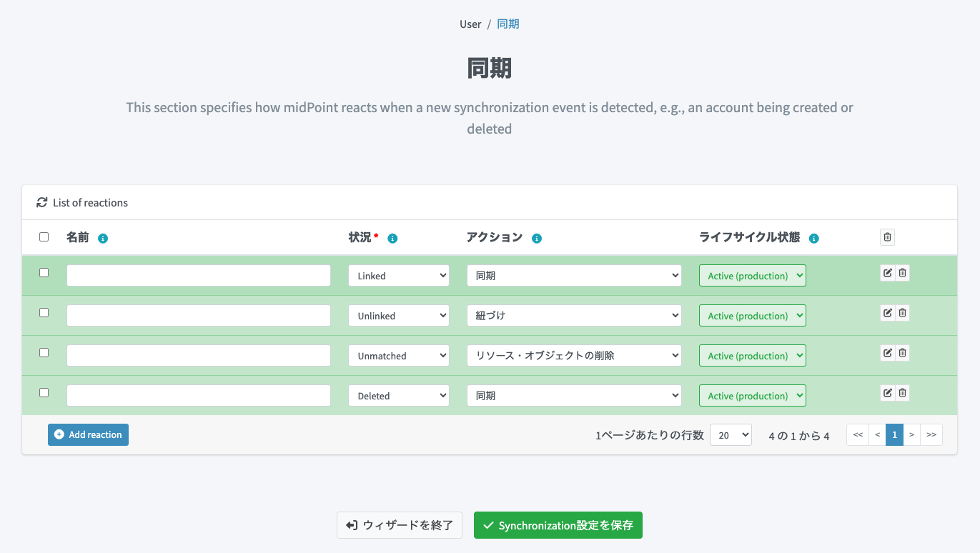The image size is (980, 553).
Task: Open the Unmatched situation dropdown
Action: [399, 356]
